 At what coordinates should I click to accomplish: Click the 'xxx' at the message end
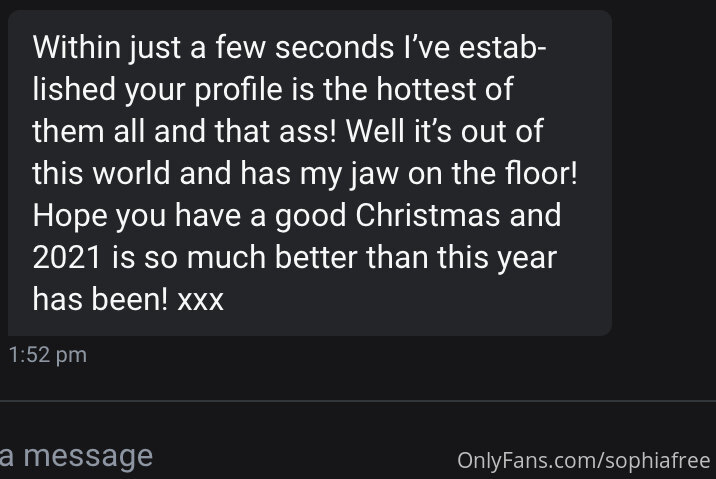coord(200,299)
